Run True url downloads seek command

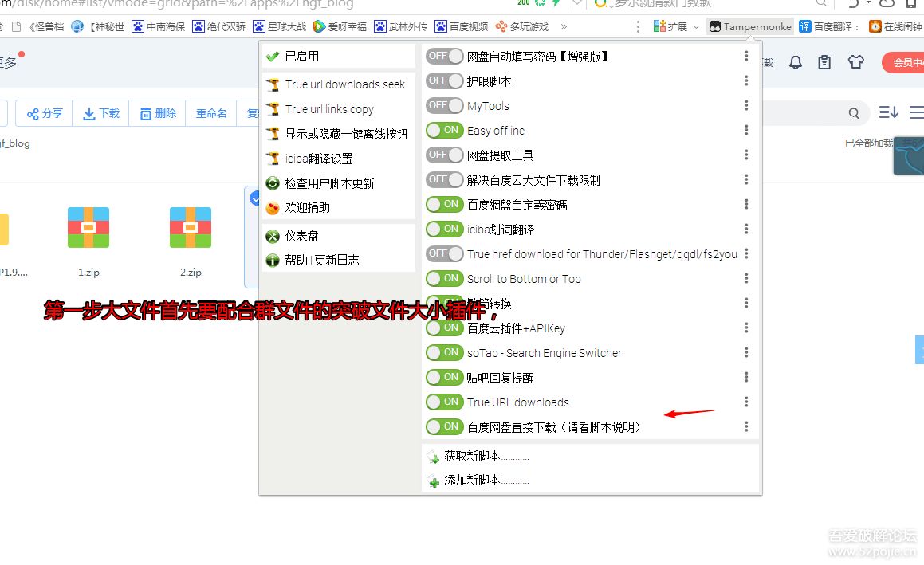click(338, 84)
